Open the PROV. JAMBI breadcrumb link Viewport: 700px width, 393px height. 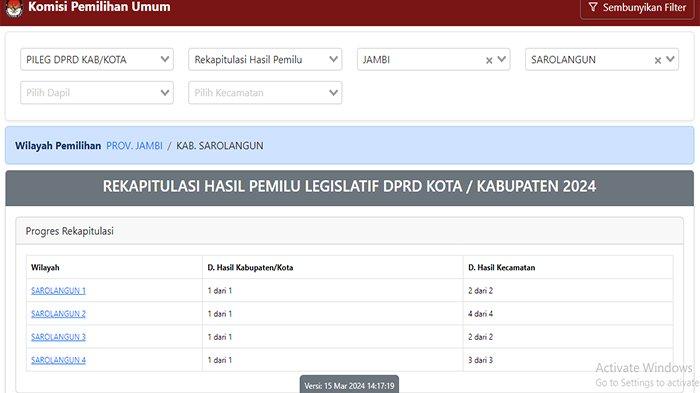(134, 146)
